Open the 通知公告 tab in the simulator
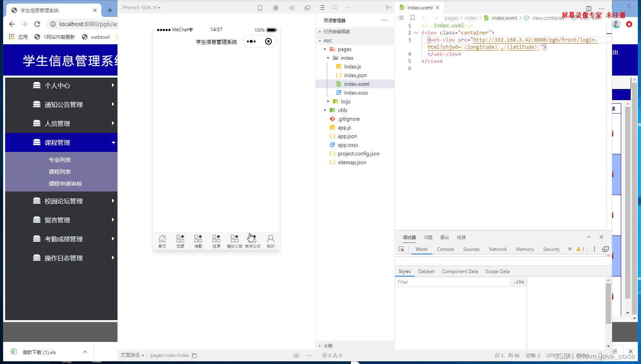The width and height of the screenshot is (641, 364). pos(235,241)
